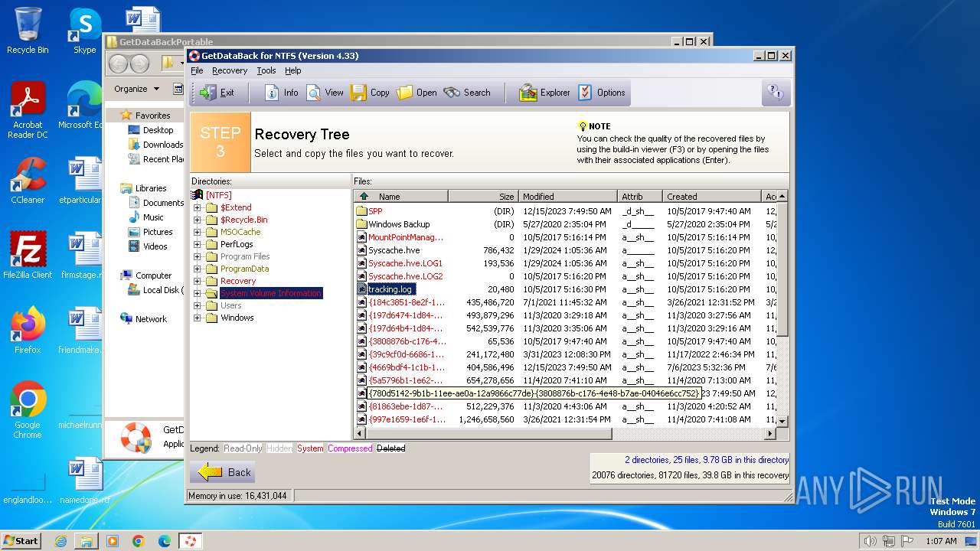Expand the MSOCache directory node

[197, 232]
